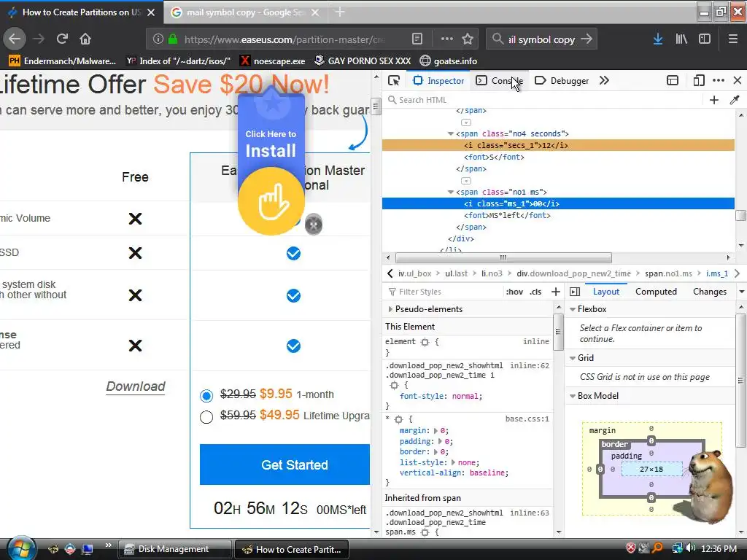Toggle the three-pane inspector layout icon

575,292
